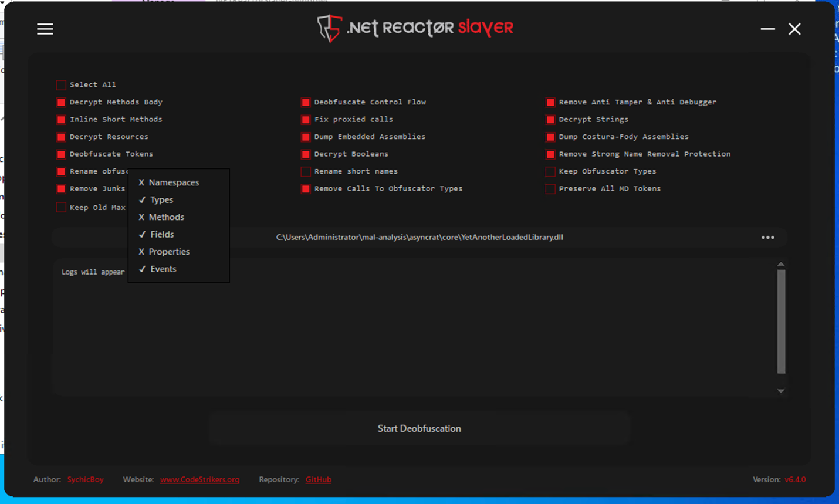
Task: Disable Decrypt Resources checkbox
Action: pyautogui.click(x=61, y=137)
